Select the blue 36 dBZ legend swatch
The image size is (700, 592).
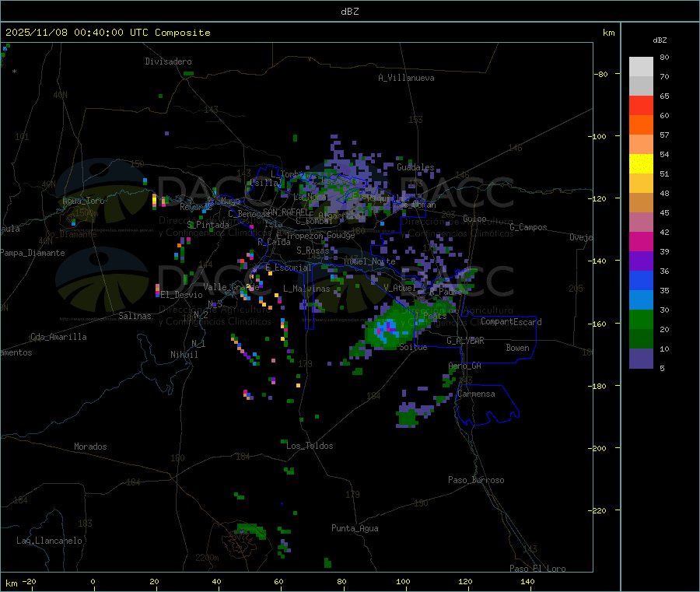(x=641, y=280)
